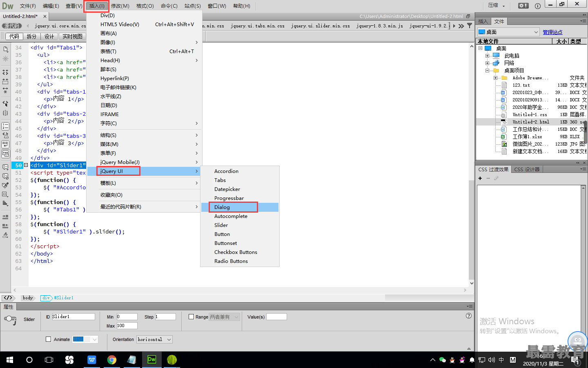Viewport: 588px width, 368px height.
Task: Click the collapse full tag icon
Action: coord(5,72)
